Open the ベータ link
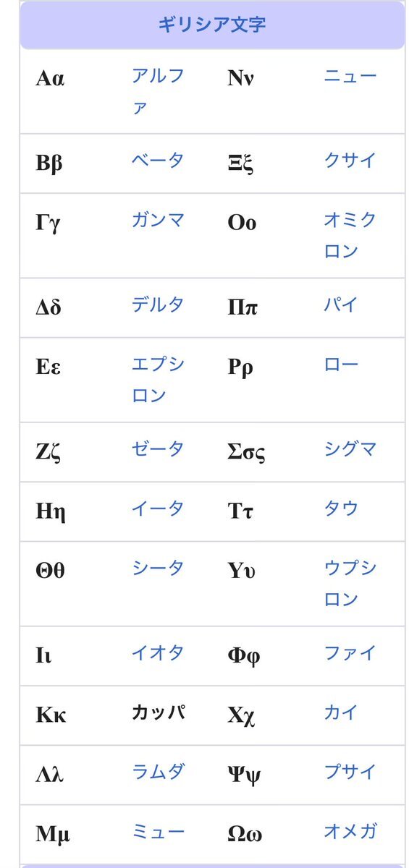 (x=158, y=161)
